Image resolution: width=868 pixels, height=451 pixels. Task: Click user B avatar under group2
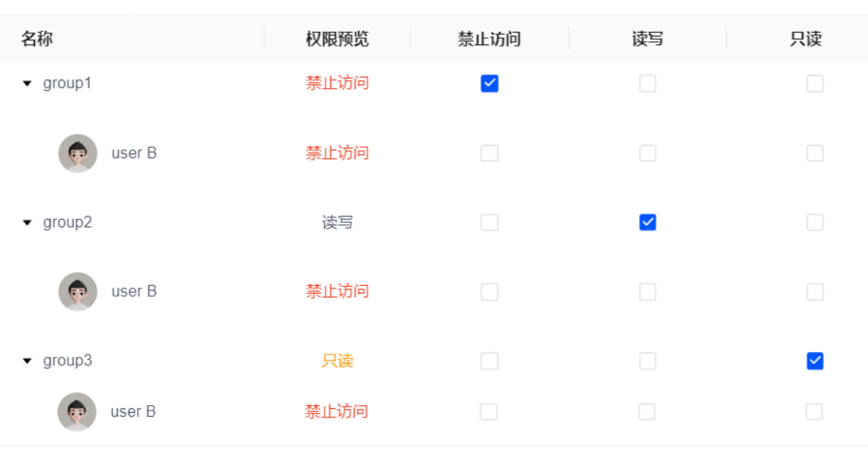pos(78,292)
